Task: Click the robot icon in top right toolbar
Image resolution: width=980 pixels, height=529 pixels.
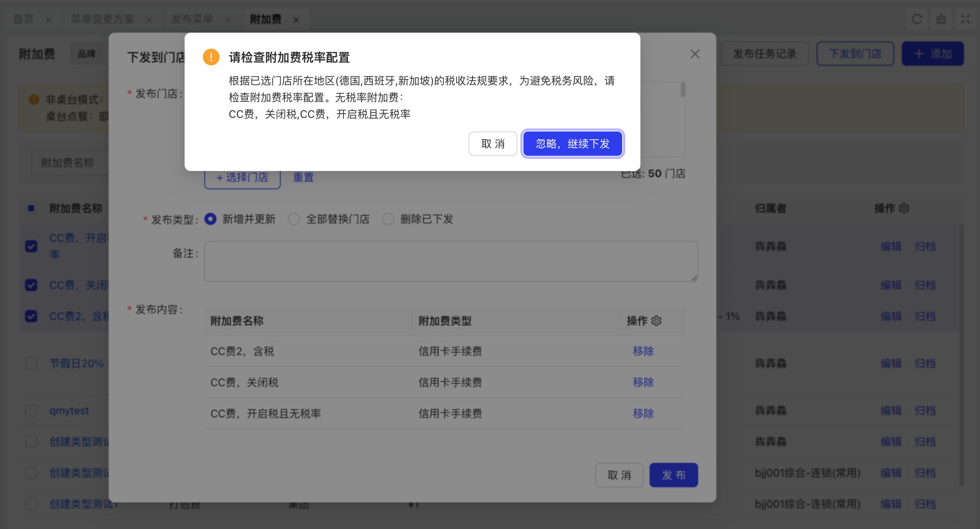Action: (941, 19)
